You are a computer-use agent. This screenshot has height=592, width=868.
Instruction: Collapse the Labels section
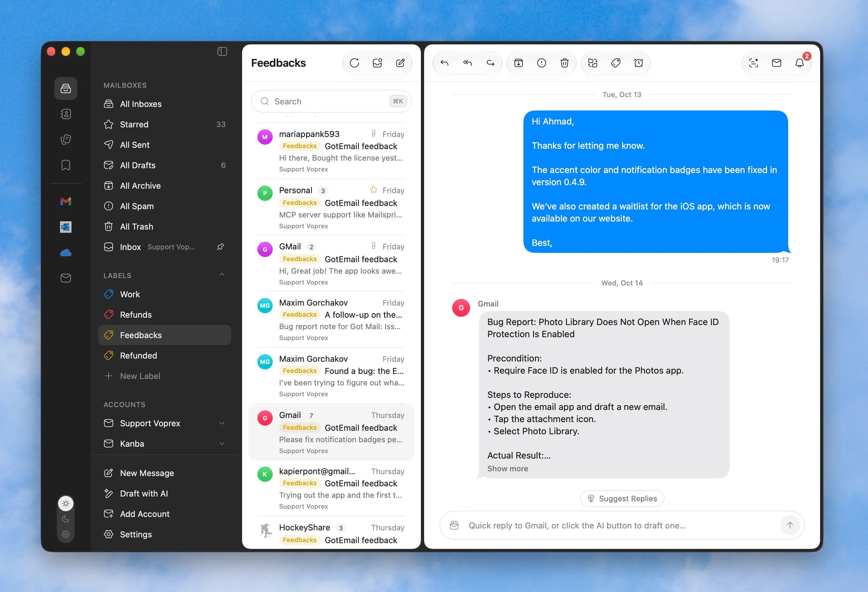(x=222, y=275)
